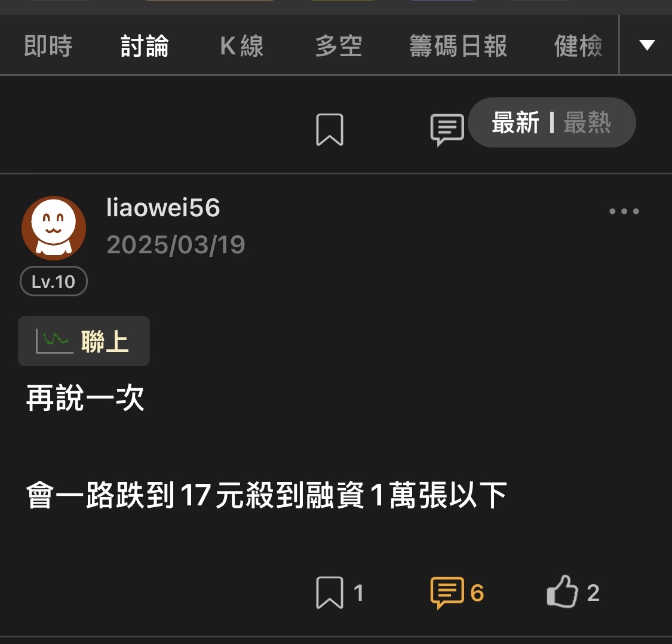Sort discussions by 最新
672x644 pixels.
[x=515, y=122]
